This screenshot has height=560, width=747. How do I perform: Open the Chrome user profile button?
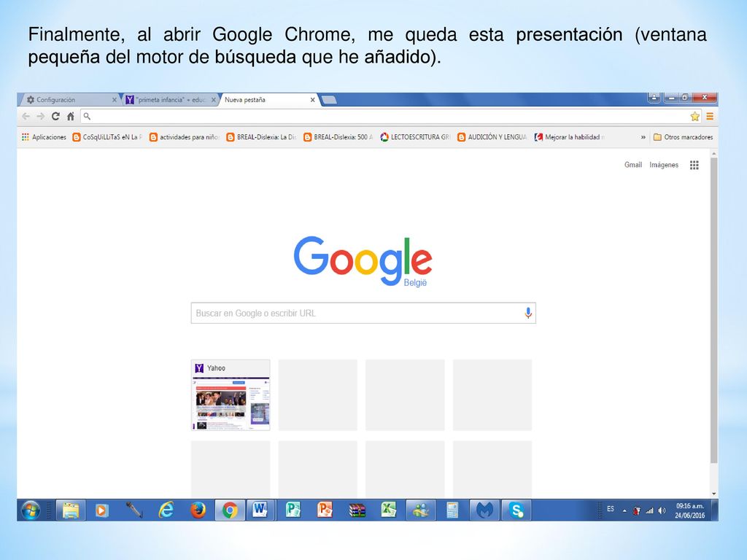[x=654, y=97]
